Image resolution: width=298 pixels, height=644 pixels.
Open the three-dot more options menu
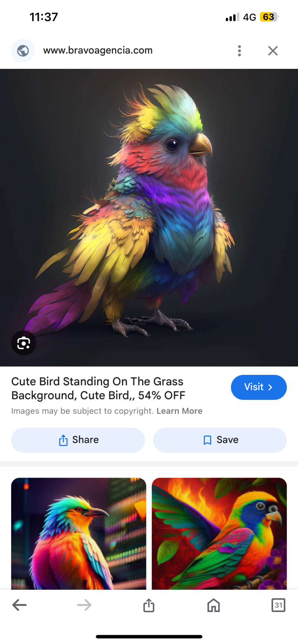coord(240,51)
